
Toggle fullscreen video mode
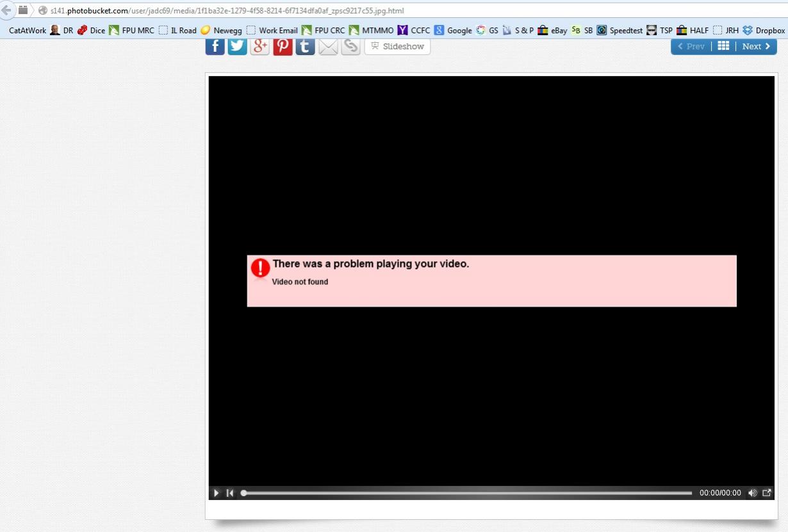point(766,493)
